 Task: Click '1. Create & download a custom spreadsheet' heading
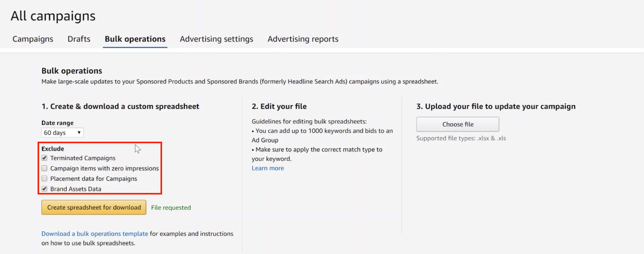click(x=121, y=106)
